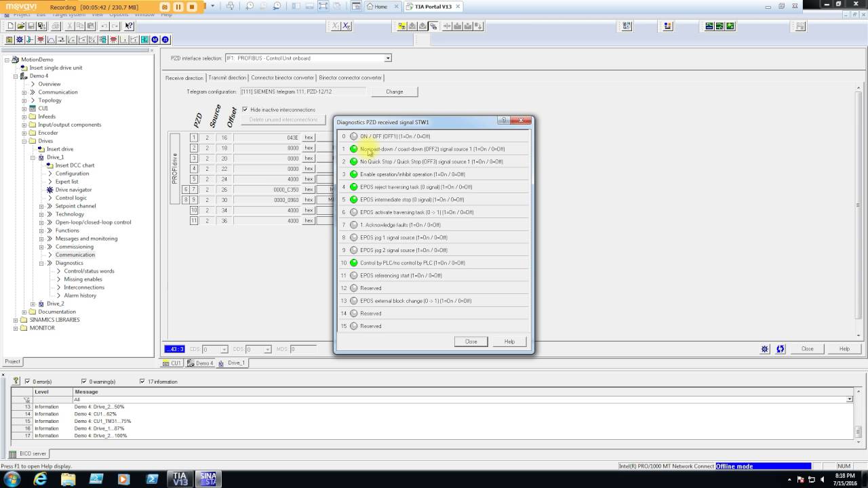868x488 pixels.
Task: Click bit 10 Control by PLC indicator
Action: pyautogui.click(x=353, y=263)
